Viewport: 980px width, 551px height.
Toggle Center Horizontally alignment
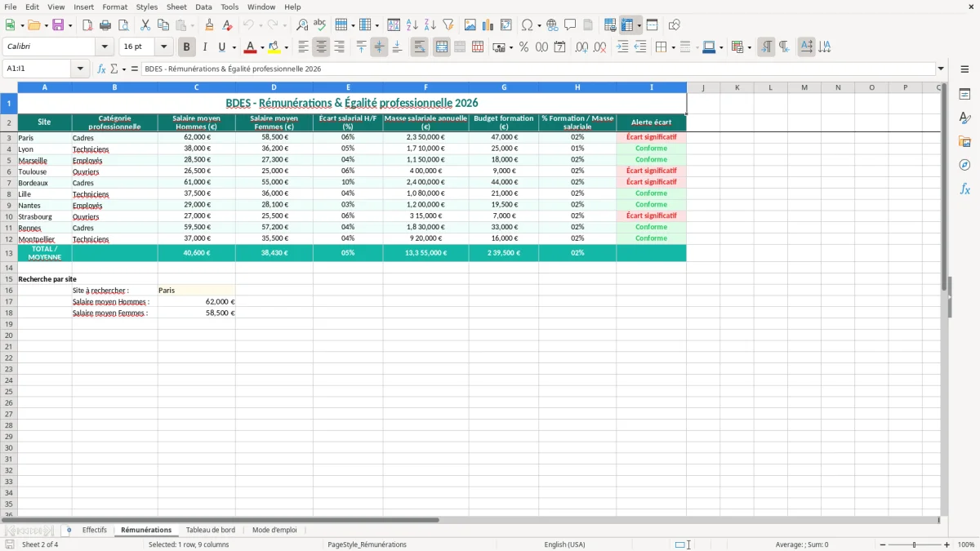point(321,47)
